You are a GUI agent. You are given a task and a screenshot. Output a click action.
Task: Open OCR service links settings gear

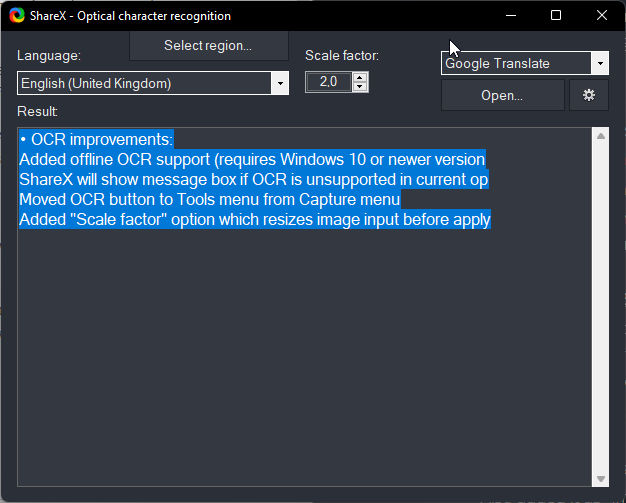[588, 96]
